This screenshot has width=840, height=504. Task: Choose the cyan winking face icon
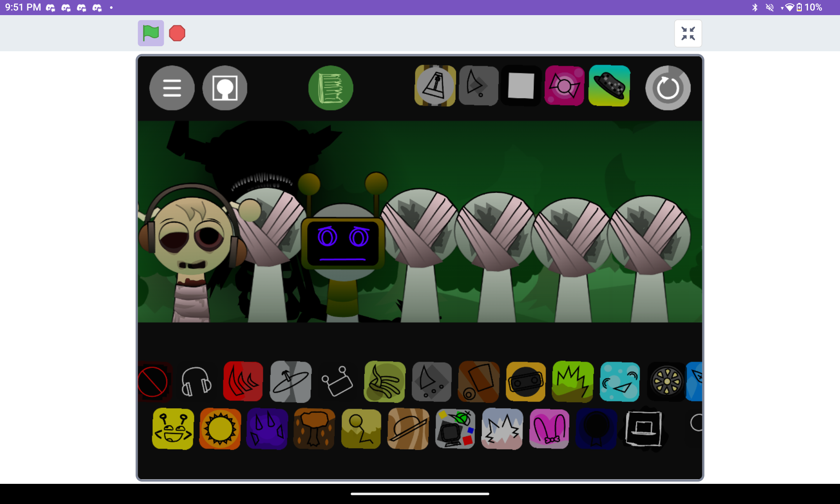tap(619, 382)
